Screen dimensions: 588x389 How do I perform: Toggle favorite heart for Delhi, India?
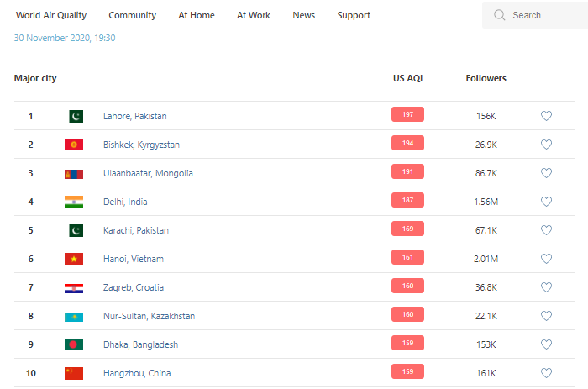pyautogui.click(x=546, y=202)
